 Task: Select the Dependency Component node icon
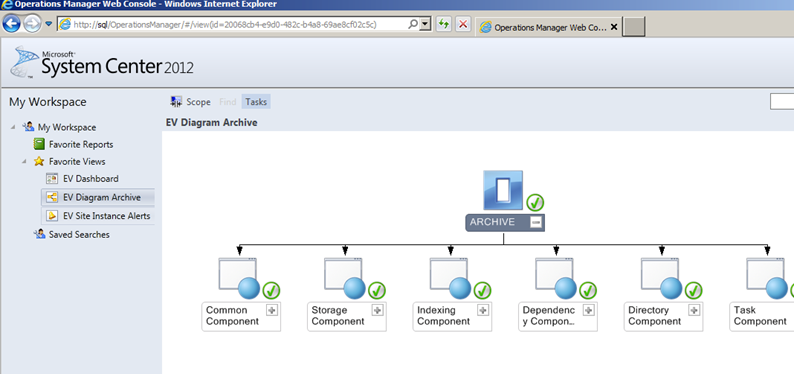coord(557,278)
